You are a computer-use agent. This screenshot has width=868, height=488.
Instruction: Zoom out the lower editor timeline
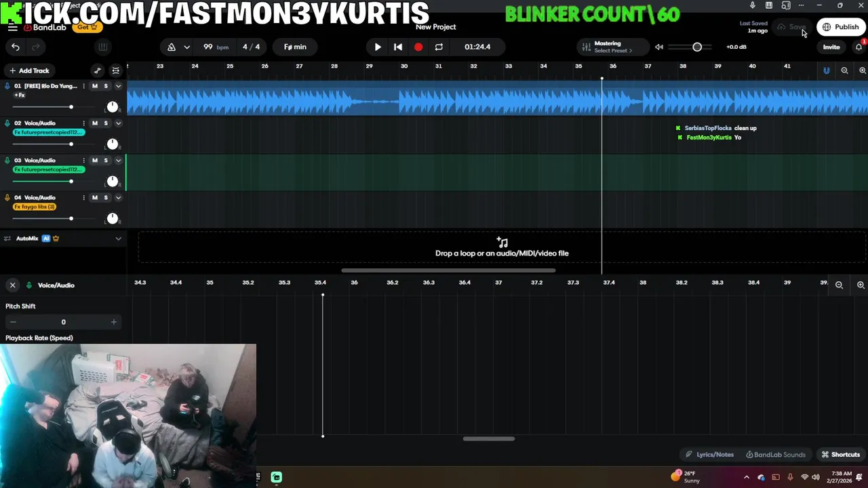click(839, 285)
